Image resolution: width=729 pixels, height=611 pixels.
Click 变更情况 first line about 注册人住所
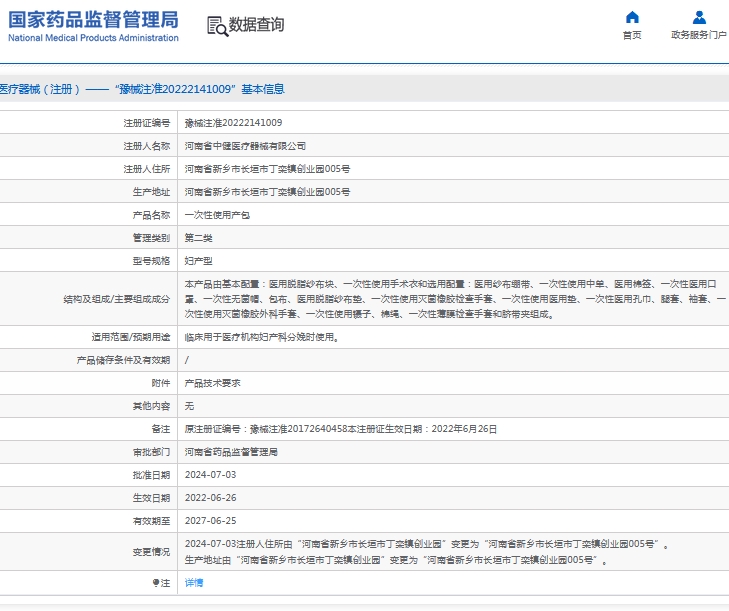coord(427,544)
